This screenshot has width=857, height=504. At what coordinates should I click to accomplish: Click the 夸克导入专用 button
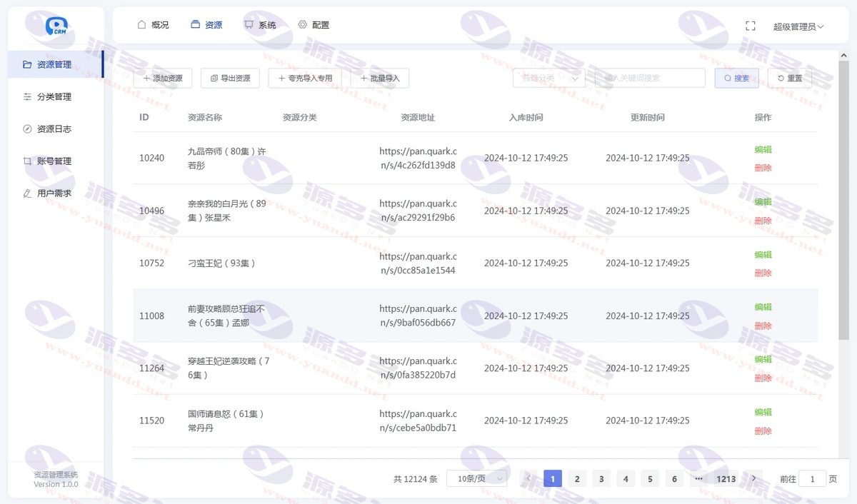click(305, 78)
